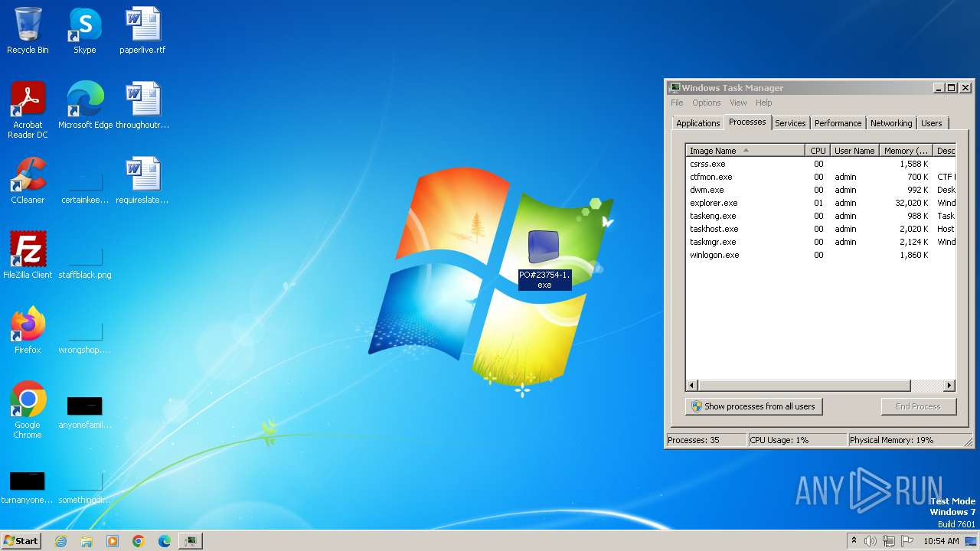This screenshot has height=551, width=980.
Task: Select the anyonefamil... black thumbnail file
Action: pyautogui.click(x=85, y=413)
